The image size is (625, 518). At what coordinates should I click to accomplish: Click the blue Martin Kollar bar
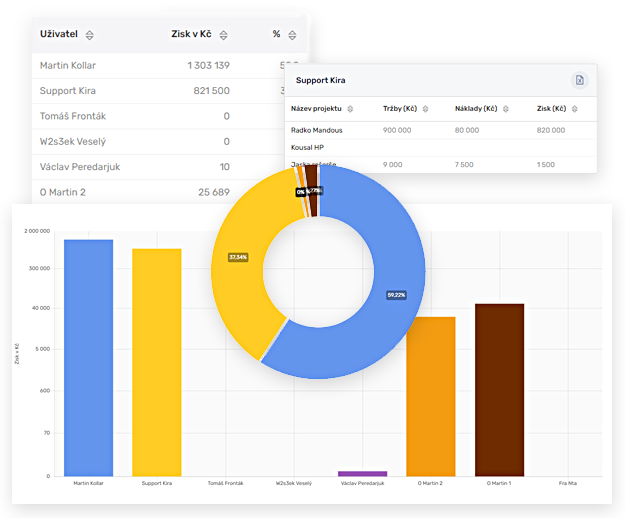(x=88, y=358)
